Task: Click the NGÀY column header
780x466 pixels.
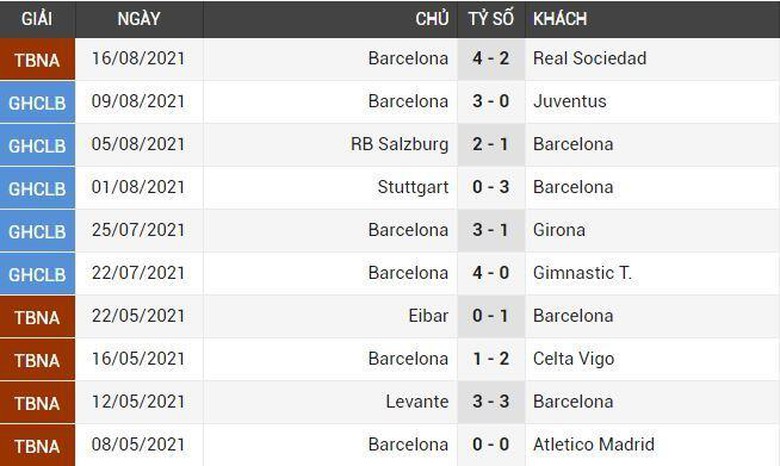Action: pos(138,19)
